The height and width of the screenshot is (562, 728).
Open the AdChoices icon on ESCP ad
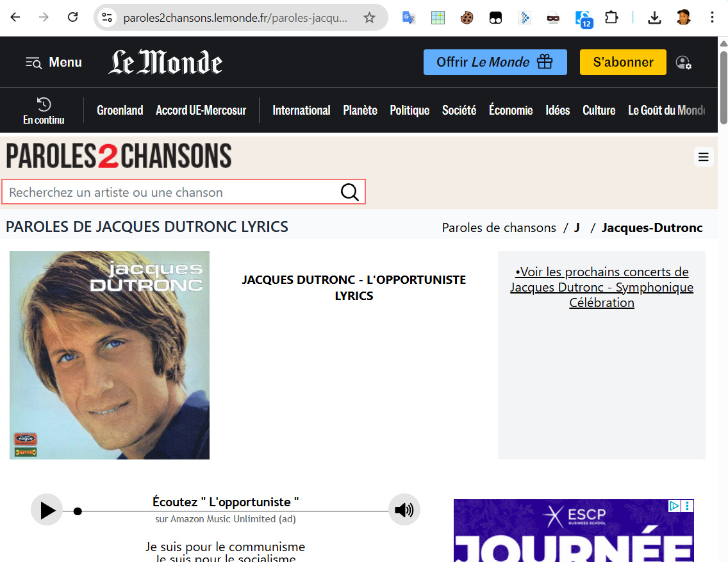click(x=674, y=506)
